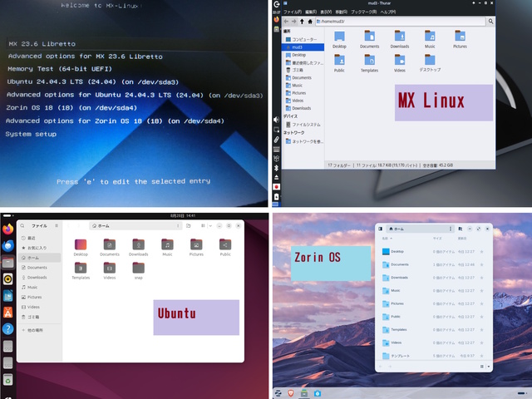Open ブックマーク menu in Thunar
Screen dimensions: 532x399
[x=364, y=12]
